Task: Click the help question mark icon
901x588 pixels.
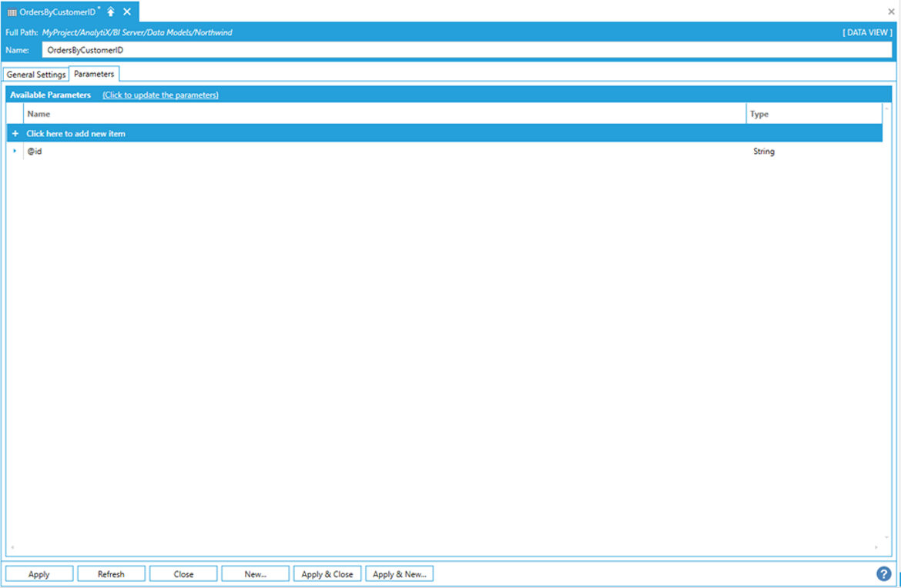Action: 883,574
